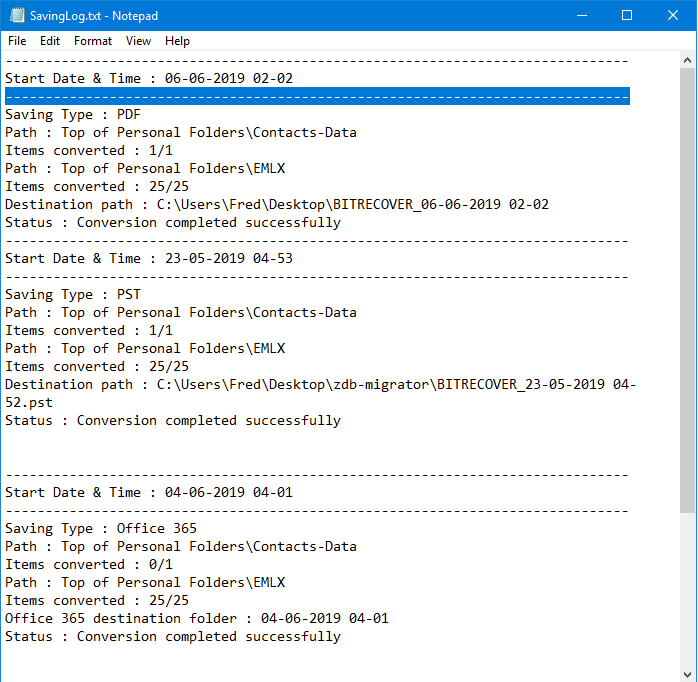
Task: Close the SavingLog.txt Notepad window
Action: click(673, 16)
